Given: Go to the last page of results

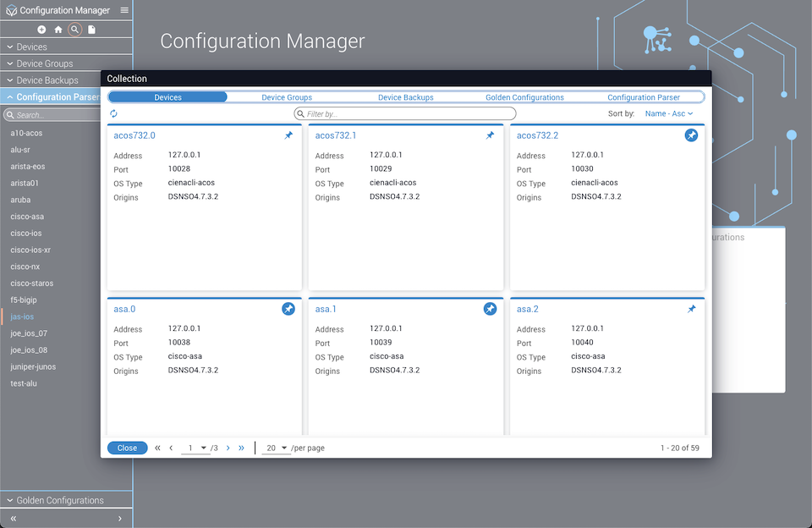Looking at the screenshot, I should coord(241,448).
